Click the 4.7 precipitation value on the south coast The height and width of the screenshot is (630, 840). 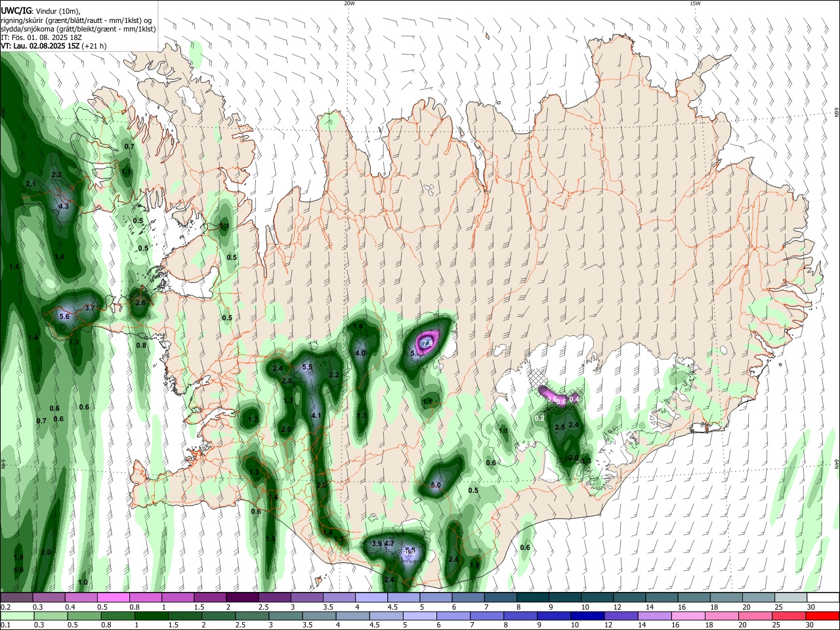389,544
